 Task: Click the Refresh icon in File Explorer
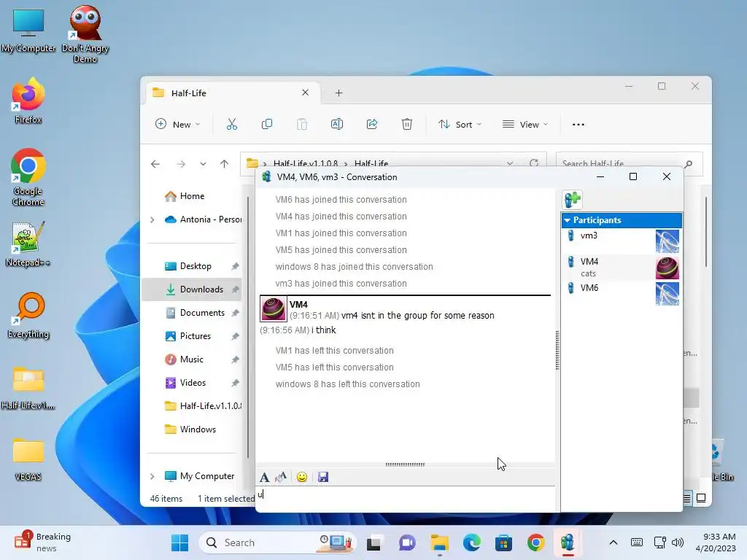coord(534,163)
